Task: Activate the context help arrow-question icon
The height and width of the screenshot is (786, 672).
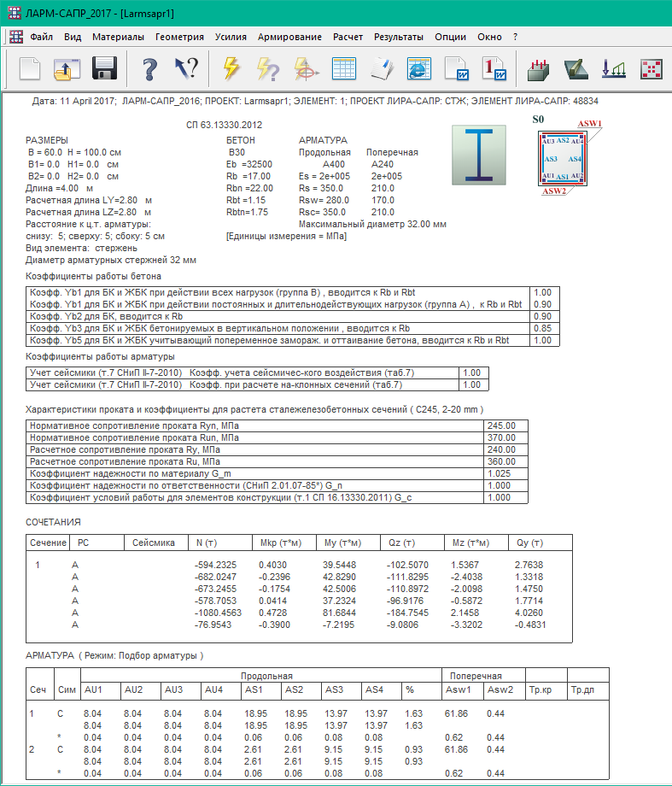Action: (x=186, y=68)
